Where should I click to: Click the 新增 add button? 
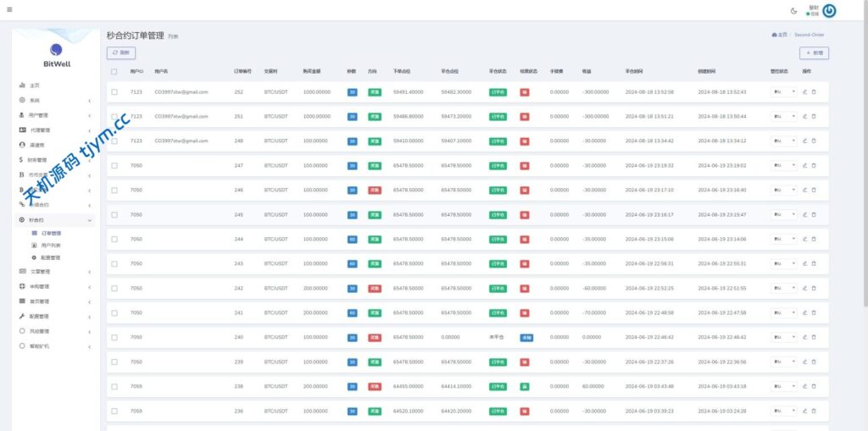(x=814, y=52)
